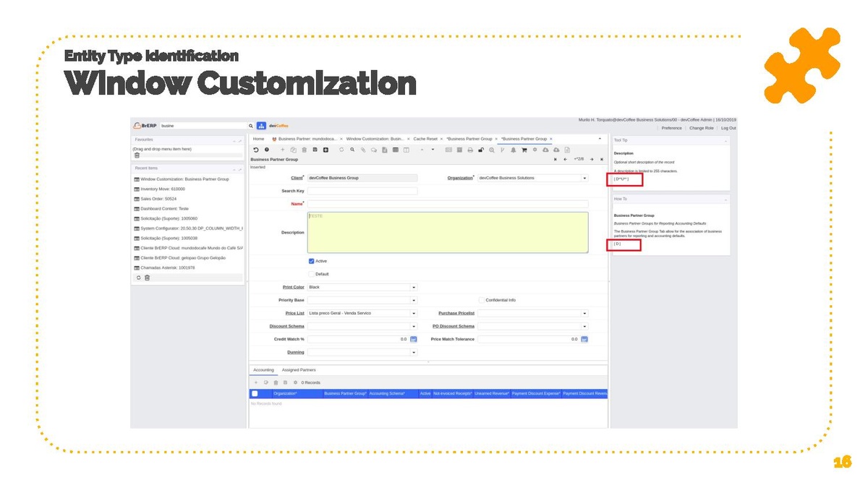Expand the Organization dropdown
868x488 pixels.
584,178
